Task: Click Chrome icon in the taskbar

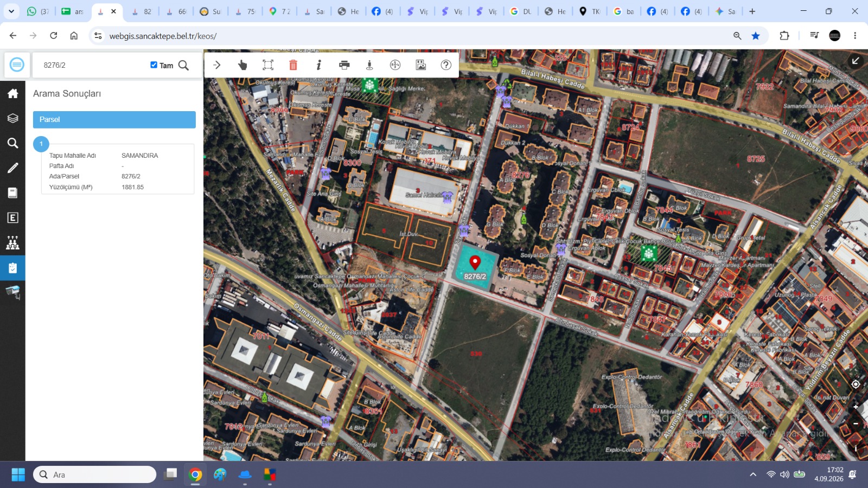Action: [x=195, y=475]
